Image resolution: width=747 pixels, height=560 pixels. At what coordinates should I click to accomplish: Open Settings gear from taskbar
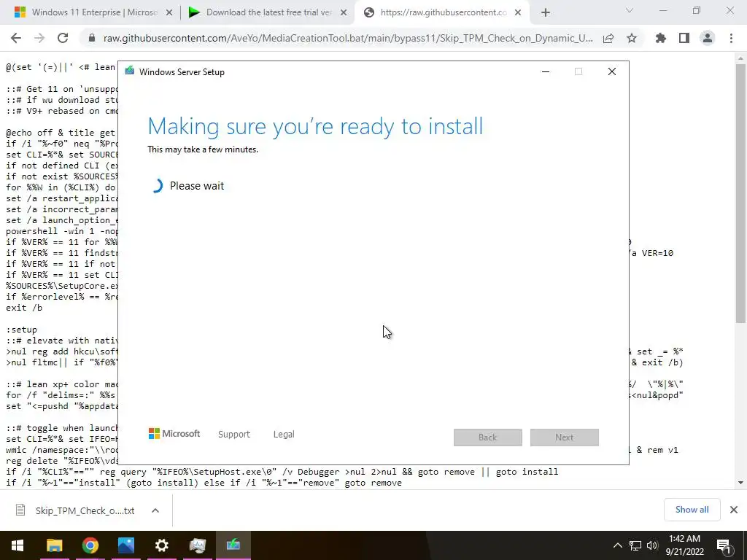click(161, 545)
